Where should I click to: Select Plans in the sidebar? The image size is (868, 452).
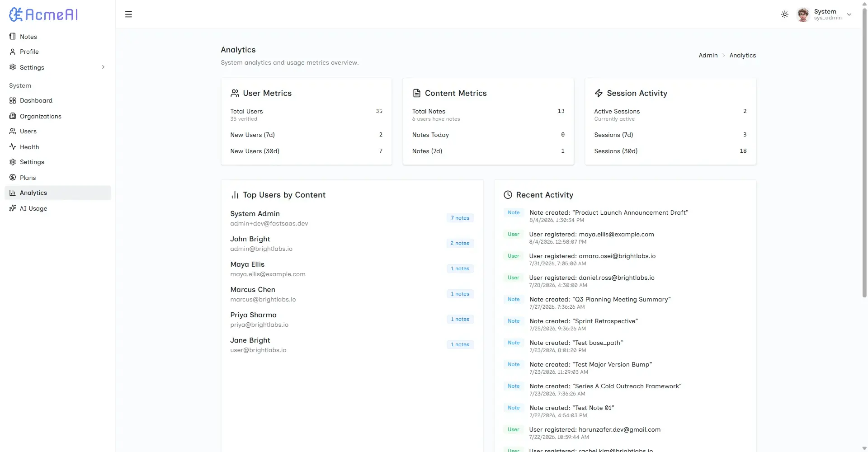coord(57,178)
